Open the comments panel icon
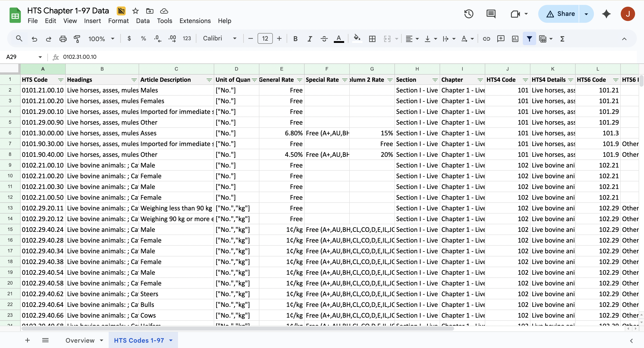This screenshot has width=644, height=348. pos(491,14)
